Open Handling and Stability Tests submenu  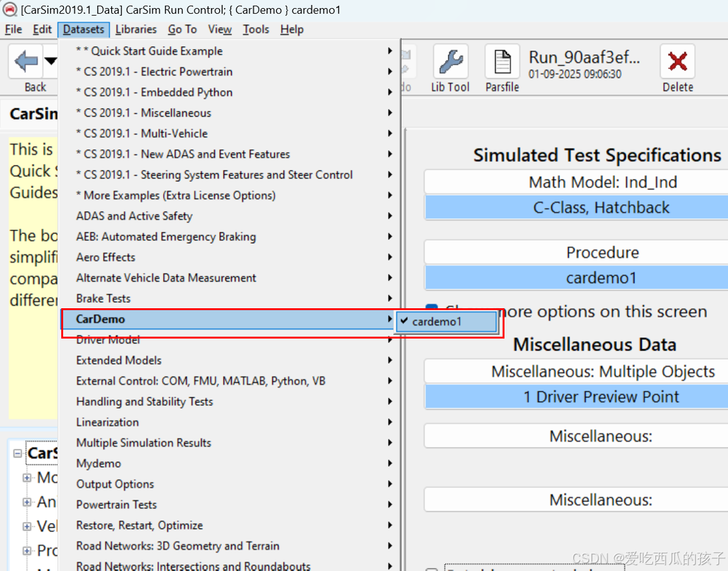pyautogui.click(x=229, y=402)
